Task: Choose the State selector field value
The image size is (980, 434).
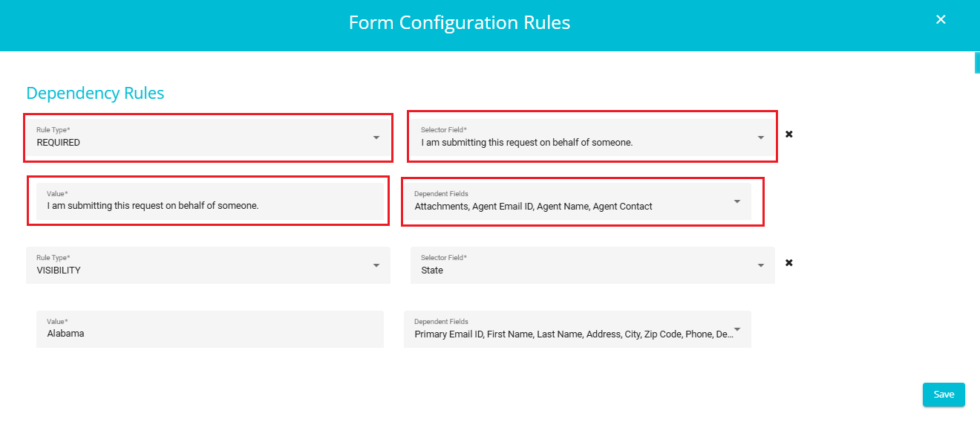Action: pyautogui.click(x=432, y=271)
